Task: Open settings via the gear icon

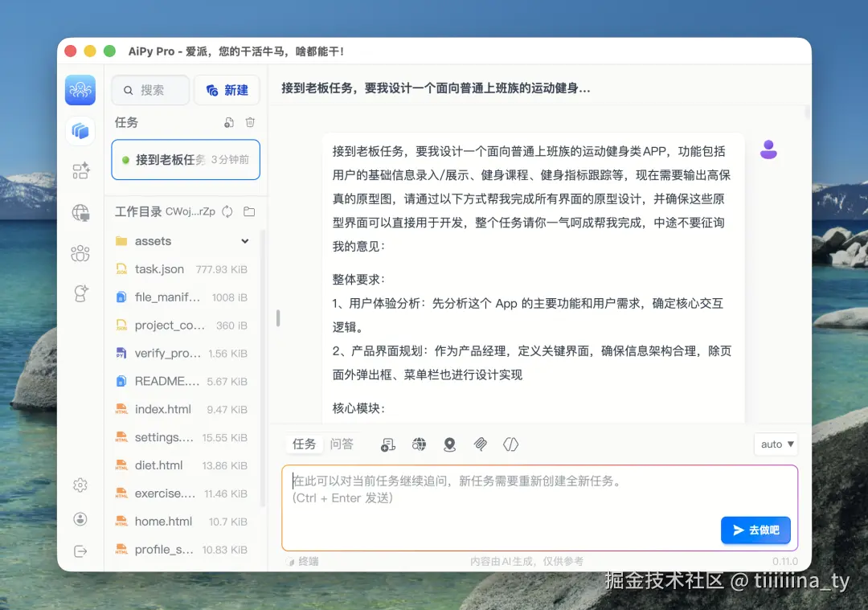Action: pos(80,485)
